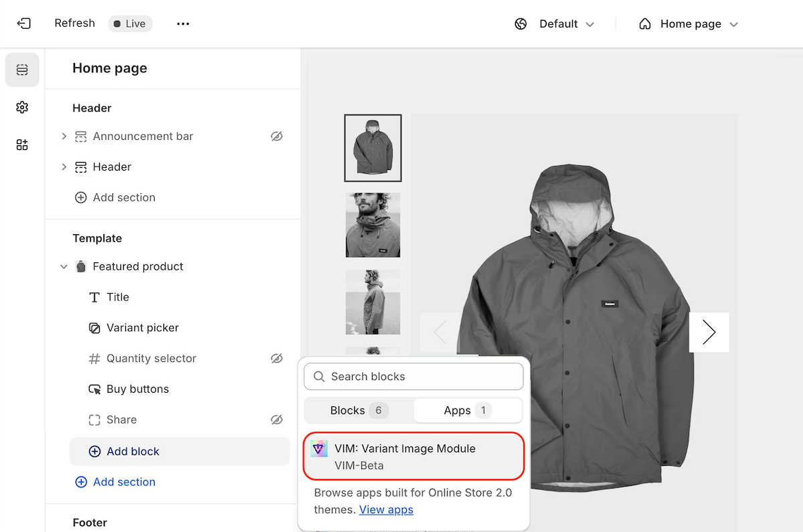The image size is (803, 532).
Task: Open the three-dot more actions menu
Action: [x=183, y=23]
